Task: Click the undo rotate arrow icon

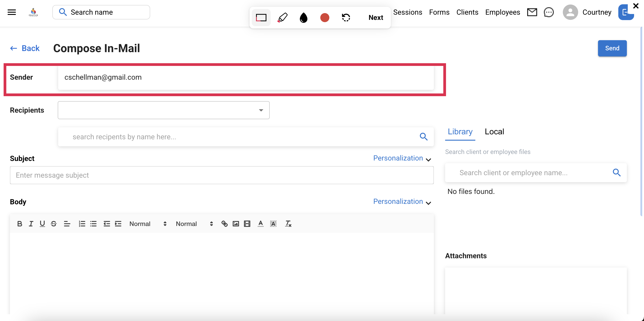Action: point(346,18)
